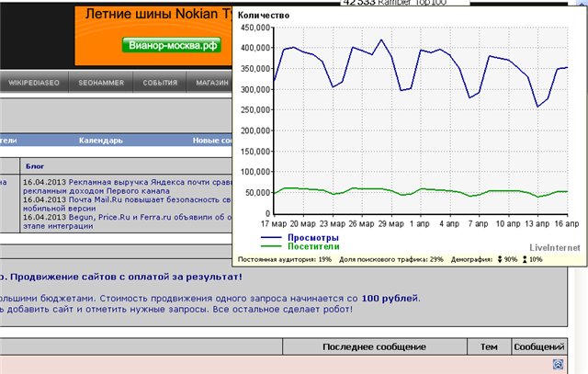The height and width of the screenshot is (374, 588).
Task: Open the Календарь forum link
Action: (x=100, y=141)
